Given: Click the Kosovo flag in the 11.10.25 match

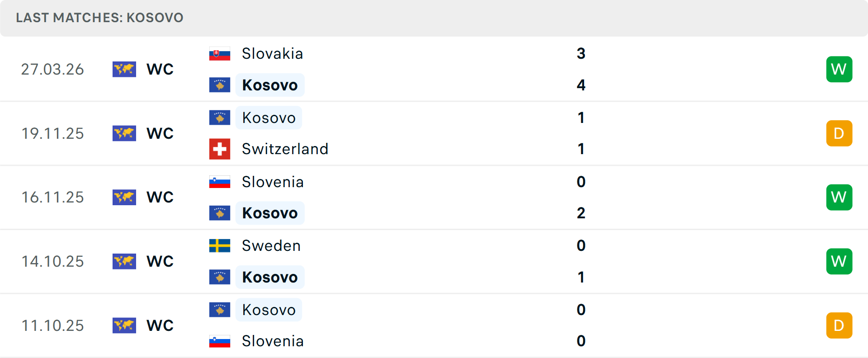Looking at the screenshot, I should pyautogui.click(x=220, y=310).
